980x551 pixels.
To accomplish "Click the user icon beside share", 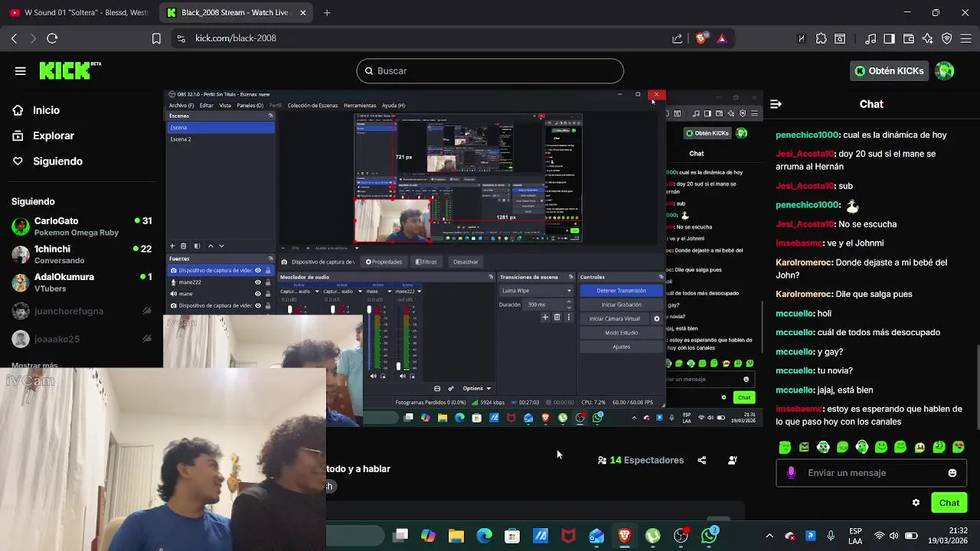I will (x=733, y=460).
